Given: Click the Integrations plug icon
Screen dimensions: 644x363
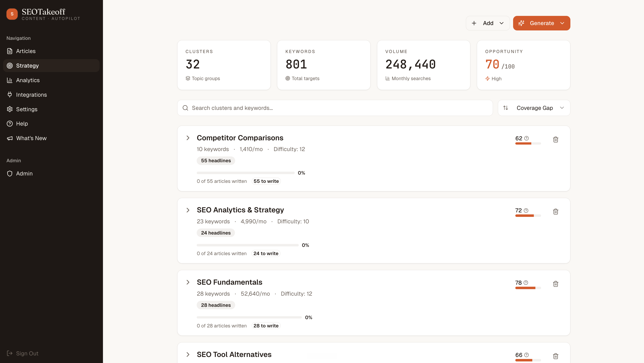Looking at the screenshot, I should pos(9,94).
